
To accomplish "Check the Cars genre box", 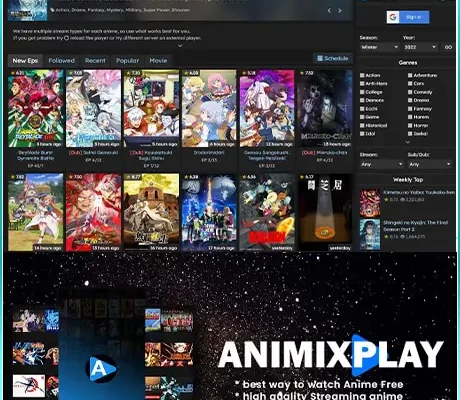I will (410, 84).
